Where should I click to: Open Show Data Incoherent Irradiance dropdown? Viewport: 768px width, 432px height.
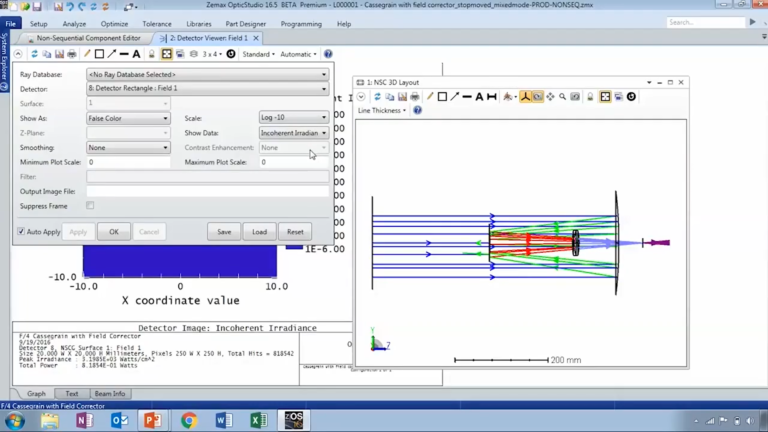pyautogui.click(x=293, y=133)
